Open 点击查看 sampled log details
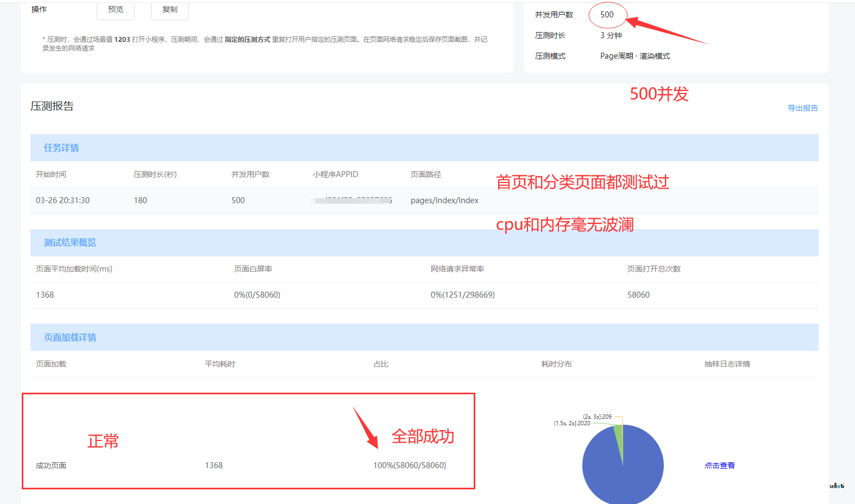 pos(720,465)
